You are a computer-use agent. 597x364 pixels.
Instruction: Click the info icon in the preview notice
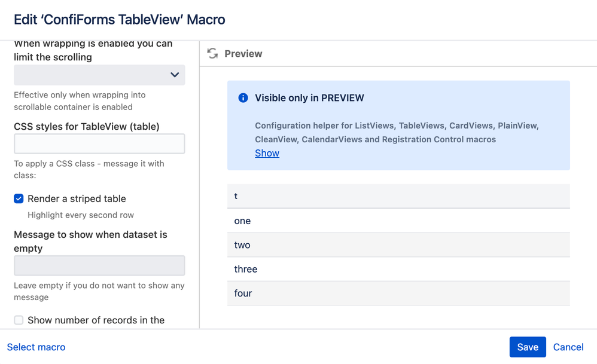243,98
